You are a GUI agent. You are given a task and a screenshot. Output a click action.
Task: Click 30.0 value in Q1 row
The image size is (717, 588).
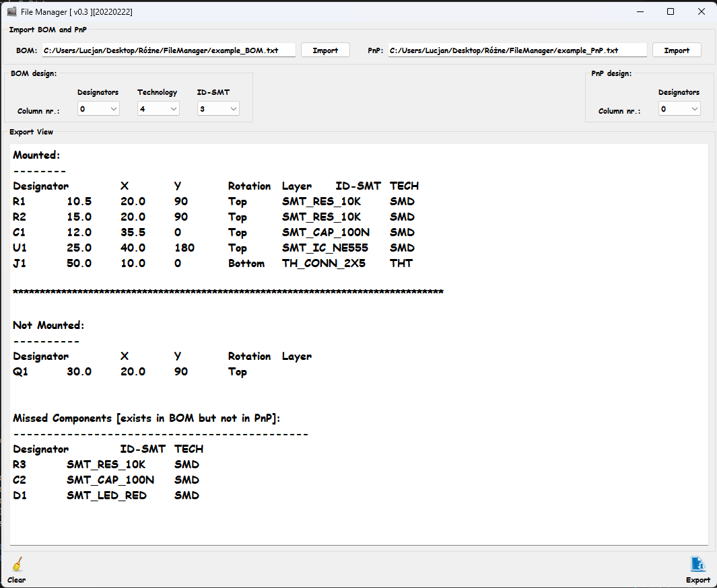tap(79, 372)
